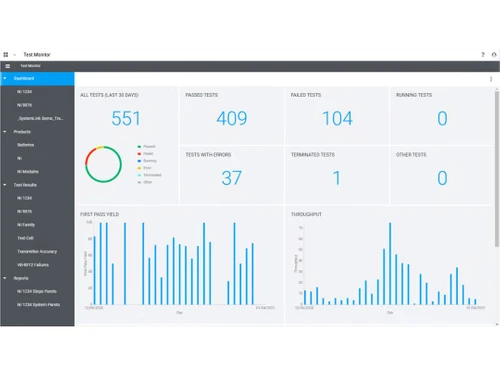Toggle the red Failed legend entry

(x=145, y=154)
